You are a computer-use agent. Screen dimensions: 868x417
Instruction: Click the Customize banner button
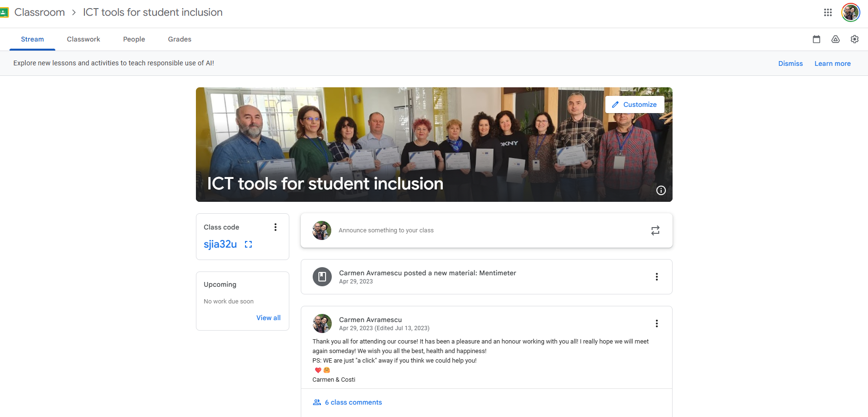point(635,104)
